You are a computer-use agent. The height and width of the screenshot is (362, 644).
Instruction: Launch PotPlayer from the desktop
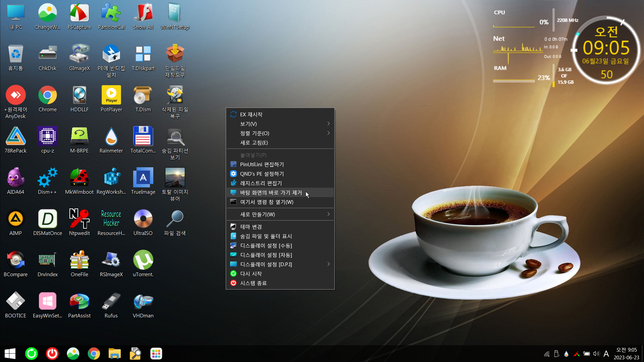(x=111, y=99)
